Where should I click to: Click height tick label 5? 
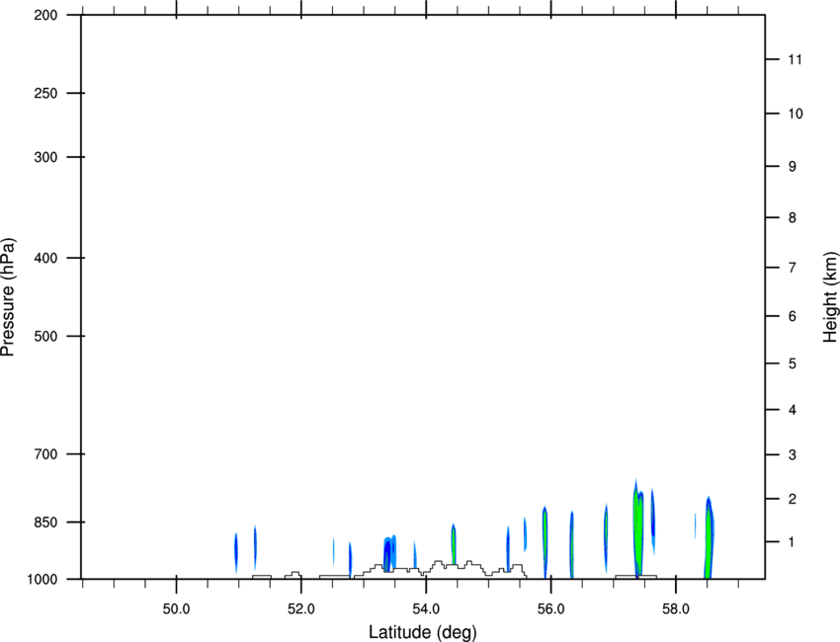pos(793,364)
